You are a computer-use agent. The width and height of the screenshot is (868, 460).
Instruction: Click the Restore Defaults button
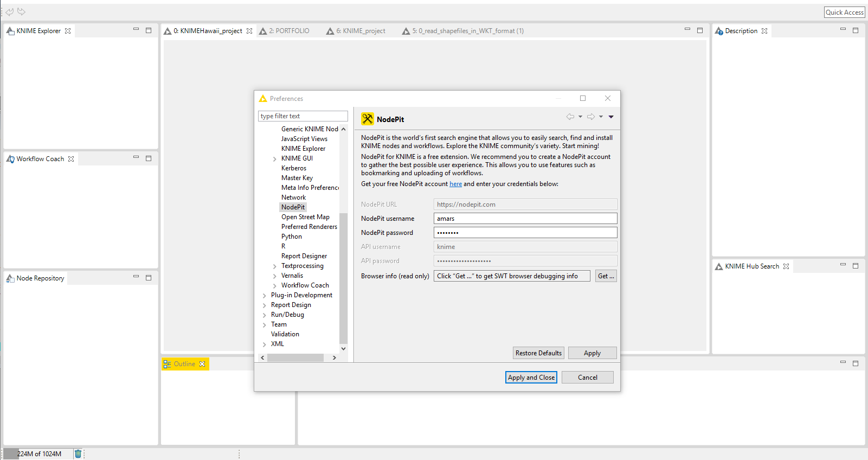point(538,353)
